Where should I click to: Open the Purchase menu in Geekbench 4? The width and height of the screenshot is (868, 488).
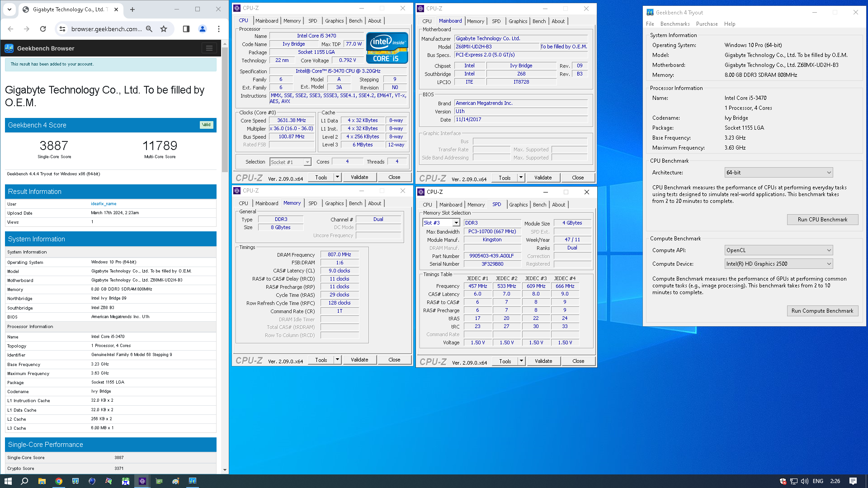(707, 24)
